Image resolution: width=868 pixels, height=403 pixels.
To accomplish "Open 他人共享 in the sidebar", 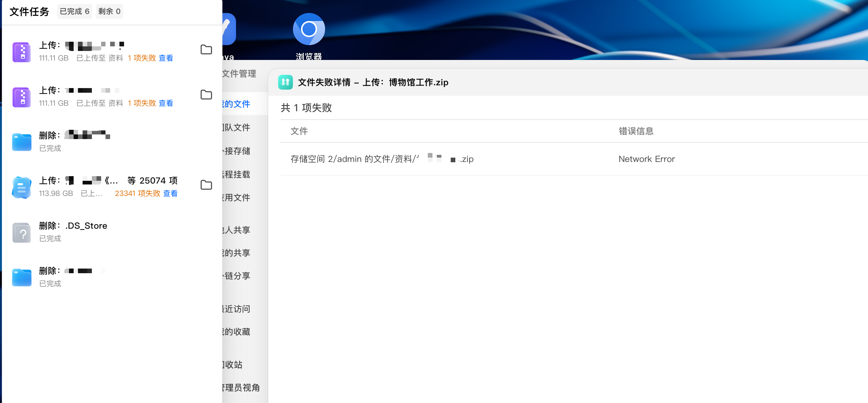I will click(x=236, y=230).
